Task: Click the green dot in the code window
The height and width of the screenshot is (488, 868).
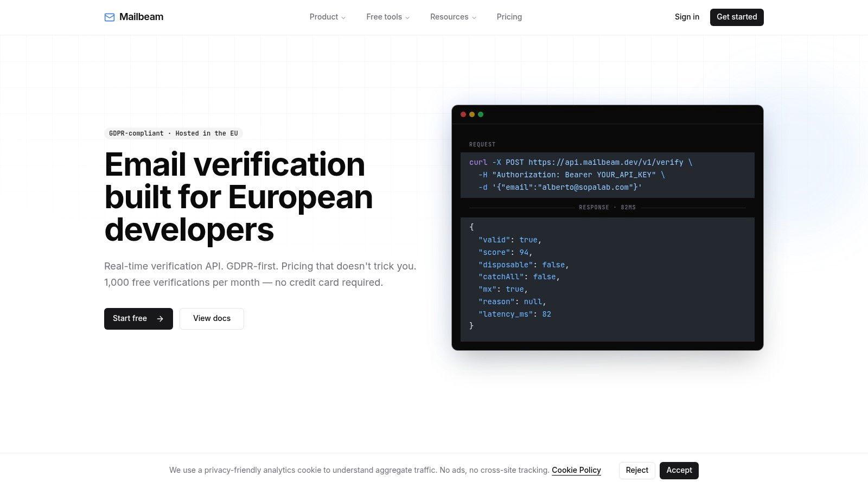Action: [x=481, y=114]
